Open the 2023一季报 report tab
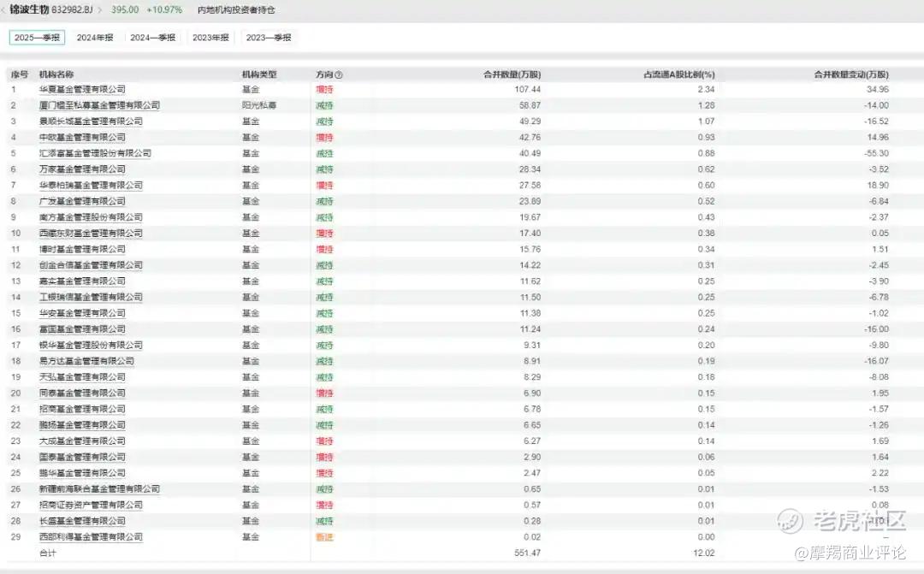 coord(268,38)
